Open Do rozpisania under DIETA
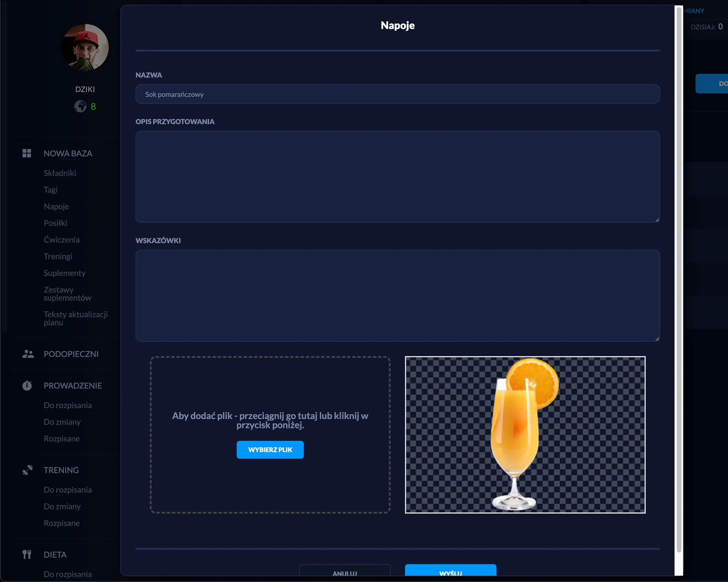Viewport: 728px width, 582px height. click(x=68, y=574)
